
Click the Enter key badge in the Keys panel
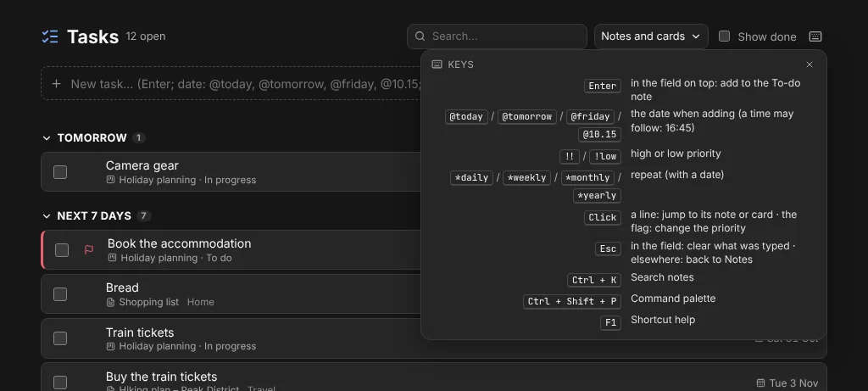tap(603, 86)
